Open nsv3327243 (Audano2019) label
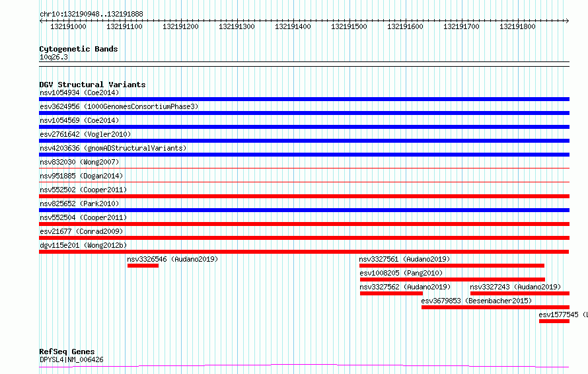 tap(515, 287)
